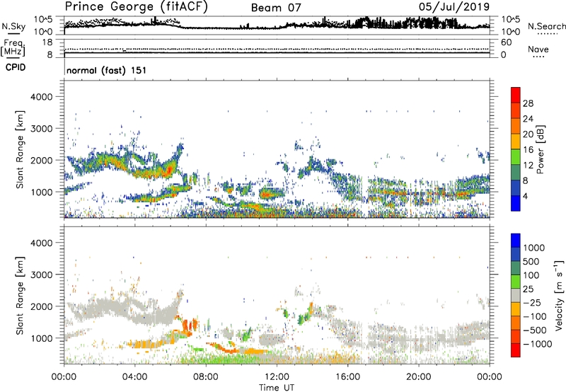Image resolution: width=566 pixels, height=392 pixels.
Task: Click the '16' tick on the power colorbar
Action: click(528, 150)
